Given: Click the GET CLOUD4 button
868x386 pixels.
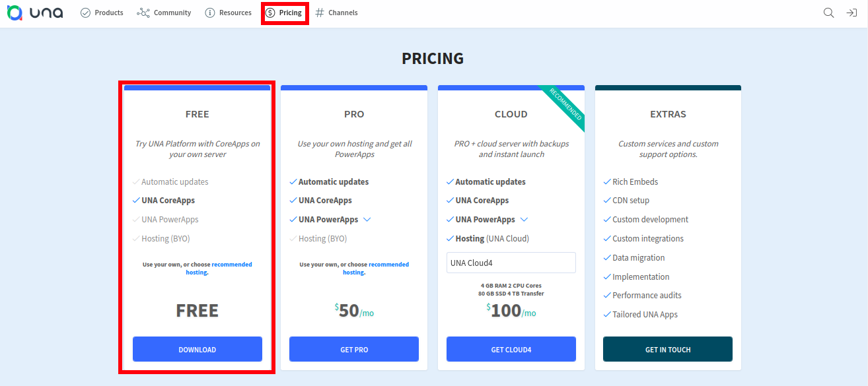Looking at the screenshot, I should (511, 349).
